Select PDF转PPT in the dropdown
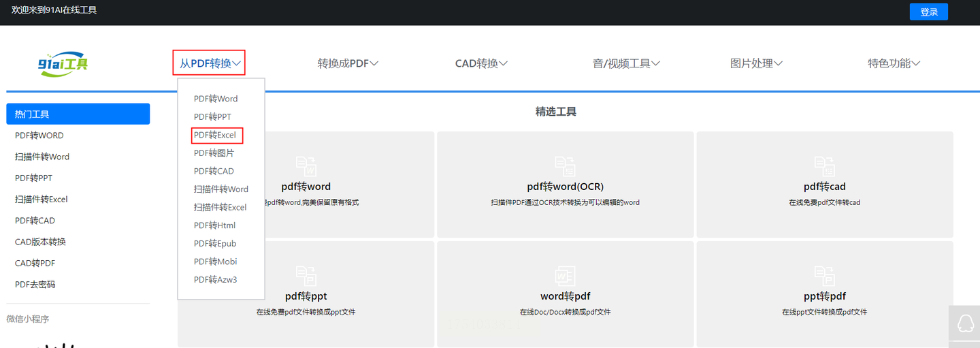The width and height of the screenshot is (980, 348). point(212,117)
